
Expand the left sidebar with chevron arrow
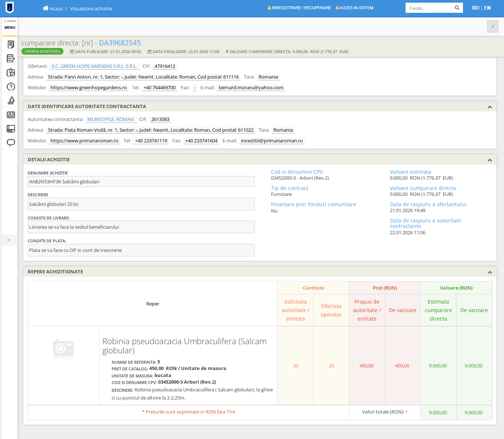[9, 240]
